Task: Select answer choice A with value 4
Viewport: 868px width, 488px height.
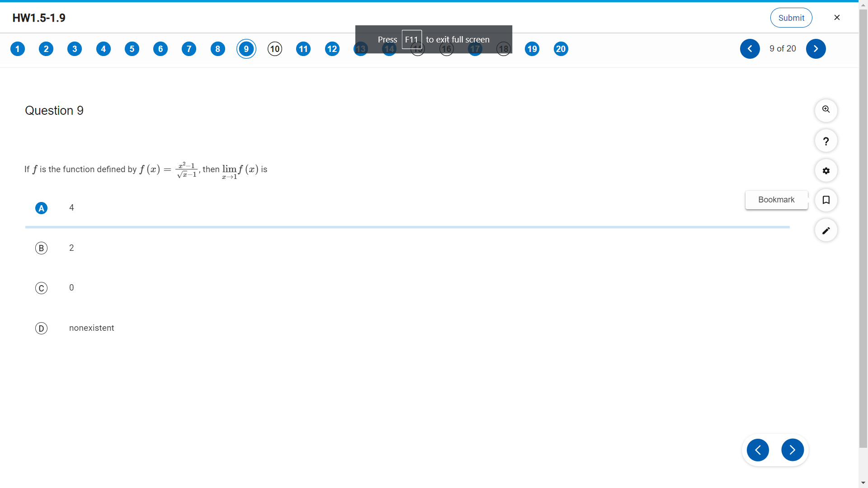Action: click(x=41, y=208)
